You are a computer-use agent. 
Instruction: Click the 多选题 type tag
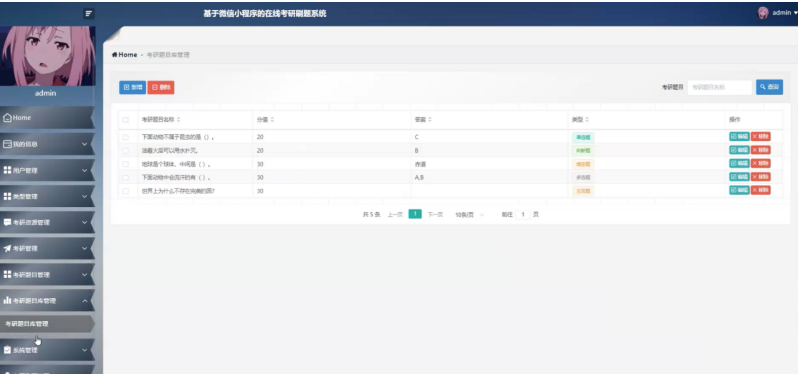583,178
